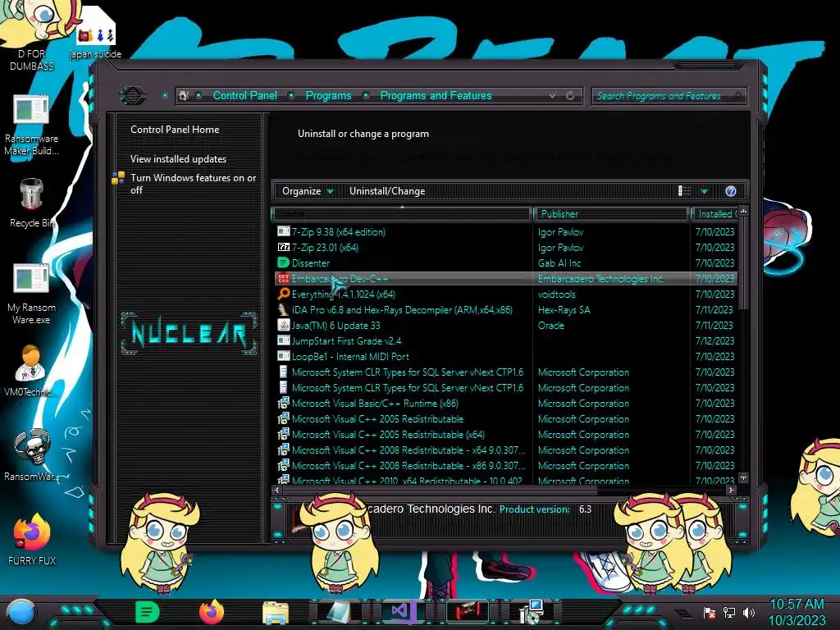Expand the view options dropdown arrow
This screenshot has width=840, height=630.
[x=705, y=191]
